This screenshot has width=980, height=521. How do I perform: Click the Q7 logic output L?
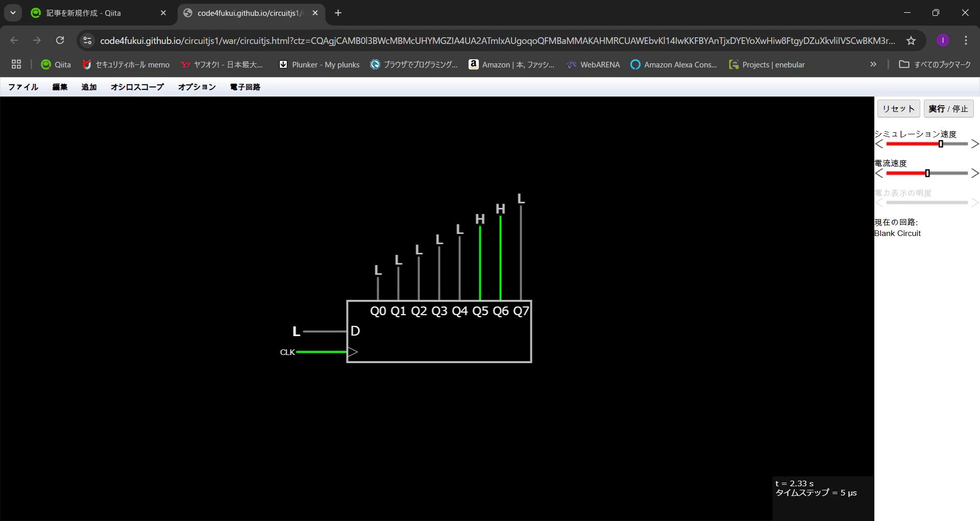click(x=521, y=199)
